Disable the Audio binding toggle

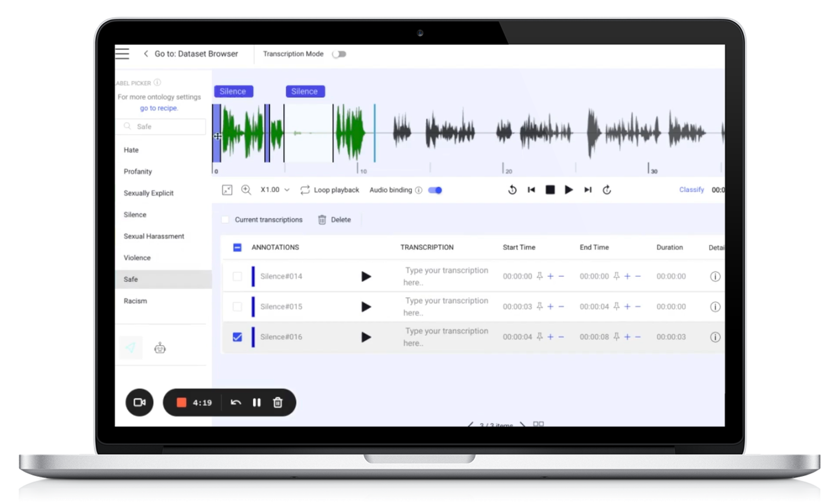click(x=435, y=190)
